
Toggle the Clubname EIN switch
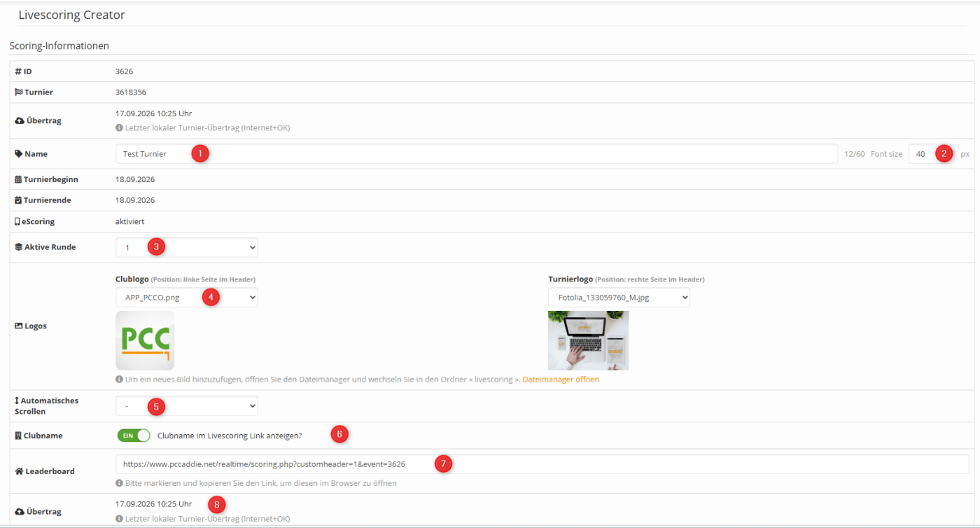tap(134, 436)
